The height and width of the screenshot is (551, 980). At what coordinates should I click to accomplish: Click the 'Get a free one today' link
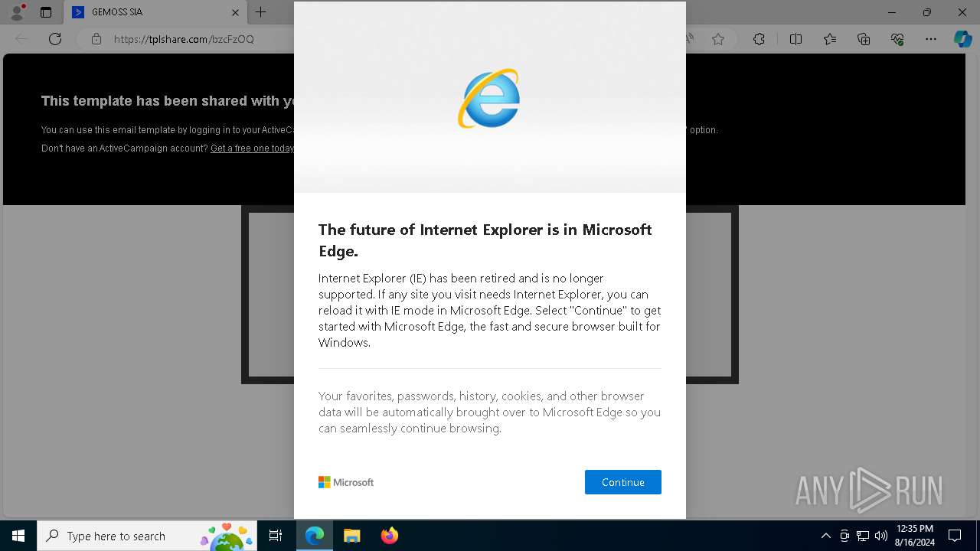[252, 148]
